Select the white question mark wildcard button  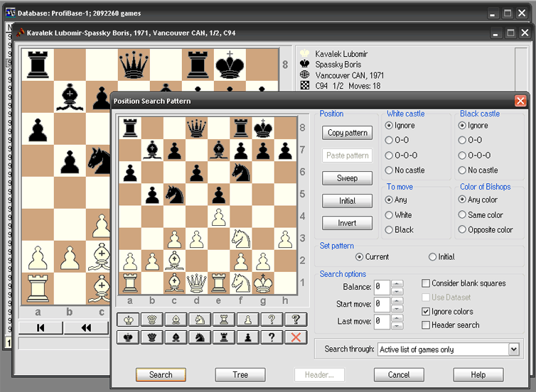(272, 320)
